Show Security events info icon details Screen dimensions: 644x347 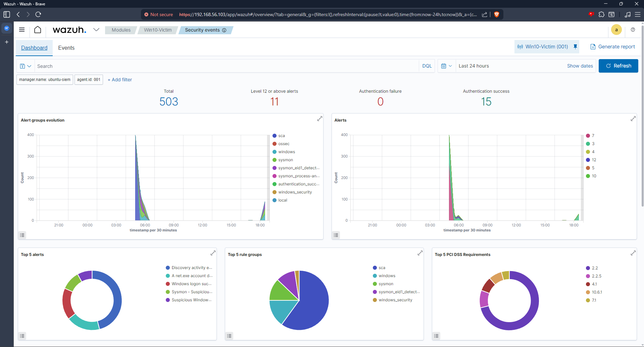tap(224, 30)
